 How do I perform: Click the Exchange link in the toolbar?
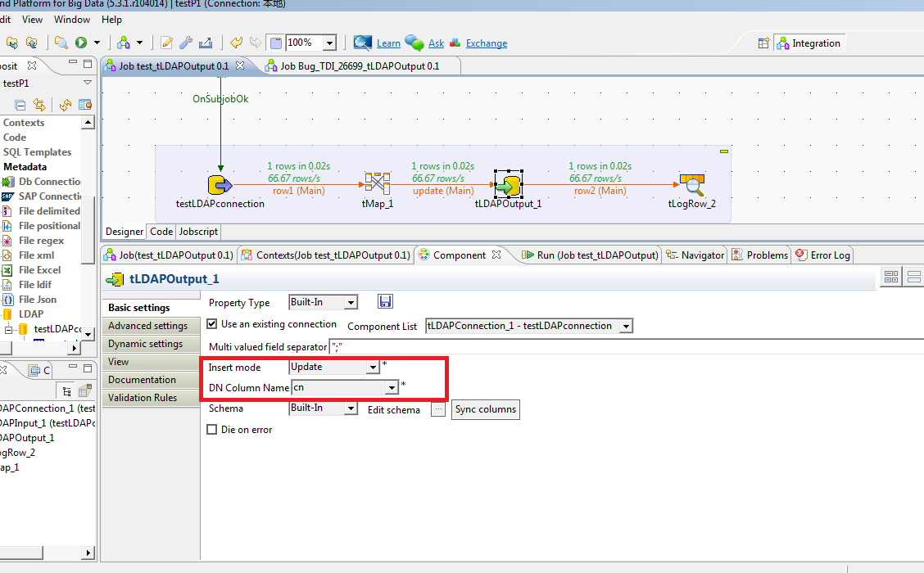click(484, 43)
